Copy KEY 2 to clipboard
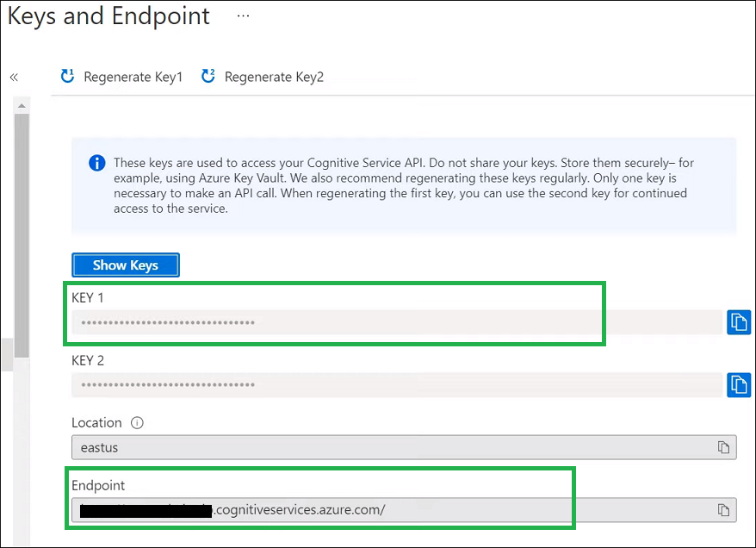 click(738, 384)
